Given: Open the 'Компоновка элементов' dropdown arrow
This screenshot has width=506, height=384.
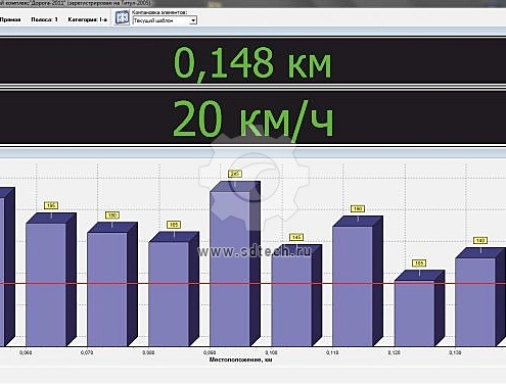Looking at the screenshot, I should coord(193,21).
